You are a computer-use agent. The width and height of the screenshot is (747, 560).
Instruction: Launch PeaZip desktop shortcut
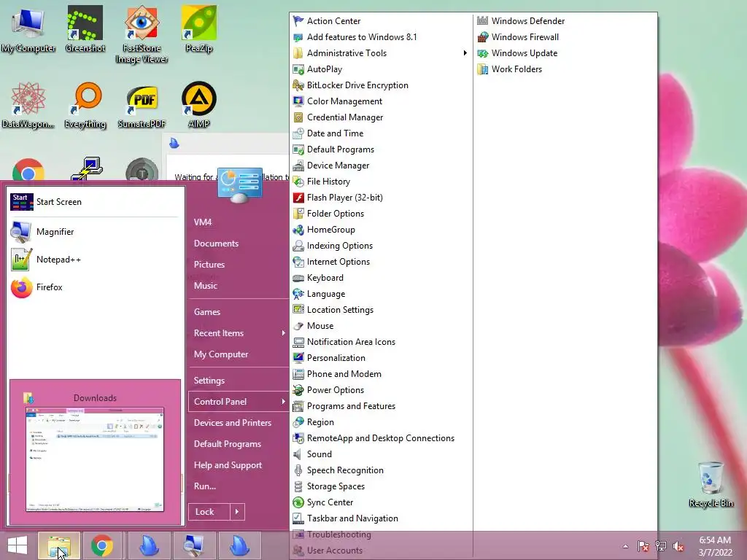tap(198, 28)
